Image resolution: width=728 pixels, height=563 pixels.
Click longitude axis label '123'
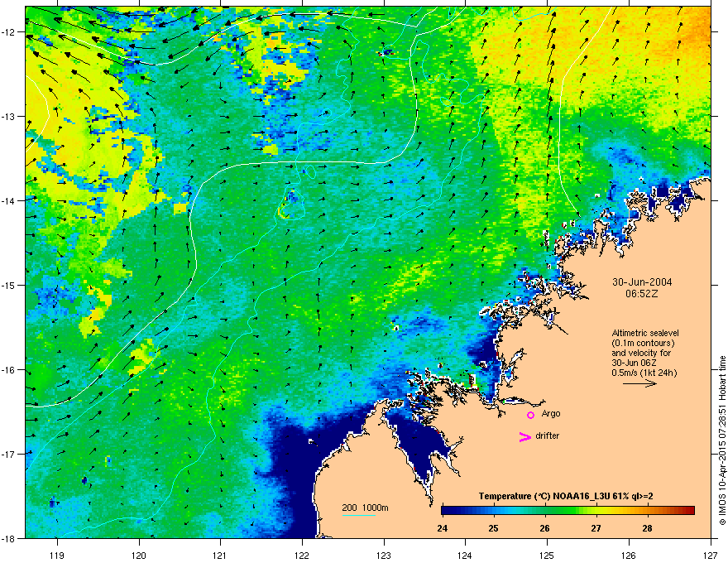point(384,555)
